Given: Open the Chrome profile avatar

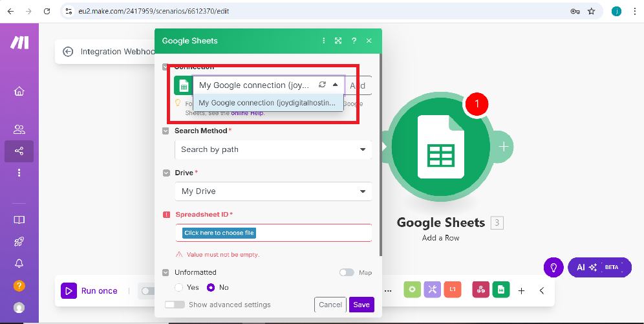Looking at the screenshot, I should click(x=616, y=11).
